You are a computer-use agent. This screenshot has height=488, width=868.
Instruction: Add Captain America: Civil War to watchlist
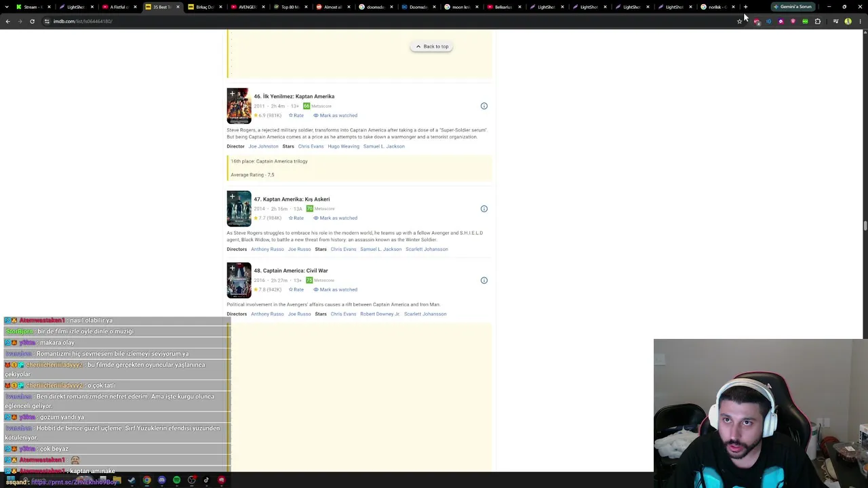coord(232,268)
